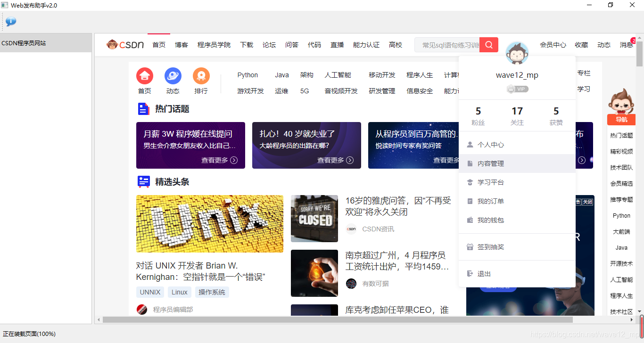Click the 热门话题 section icon
Screen dimensions: 644x343
coord(144,109)
